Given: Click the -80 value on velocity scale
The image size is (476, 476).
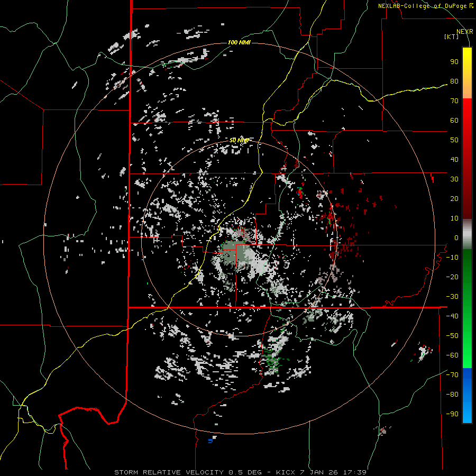Looking at the screenshot, I should [x=452, y=395].
